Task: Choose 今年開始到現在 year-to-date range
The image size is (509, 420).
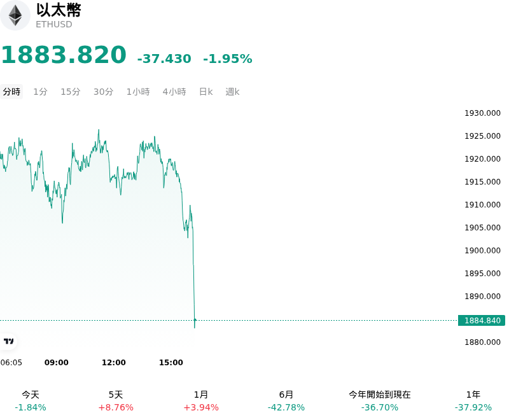Action: (x=380, y=401)
